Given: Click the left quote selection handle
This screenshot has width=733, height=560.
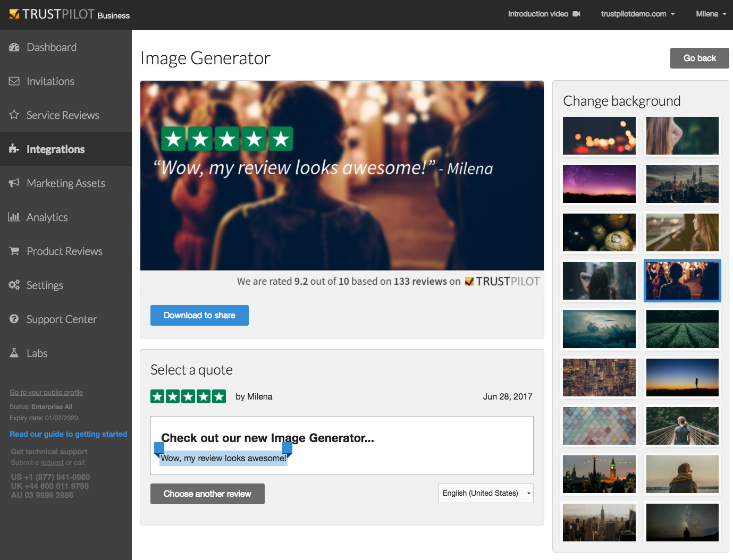Looking at the screenshot, I should (x=159, y=449).
